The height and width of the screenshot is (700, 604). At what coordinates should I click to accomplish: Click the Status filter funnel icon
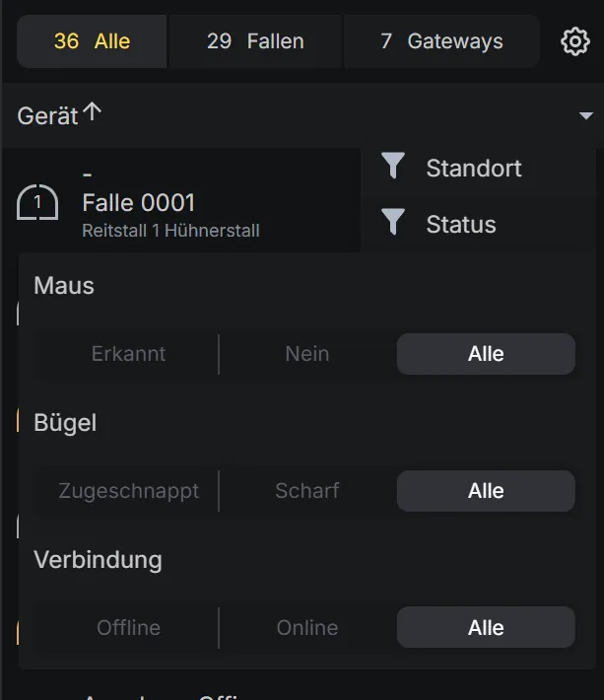pos(394,224)
